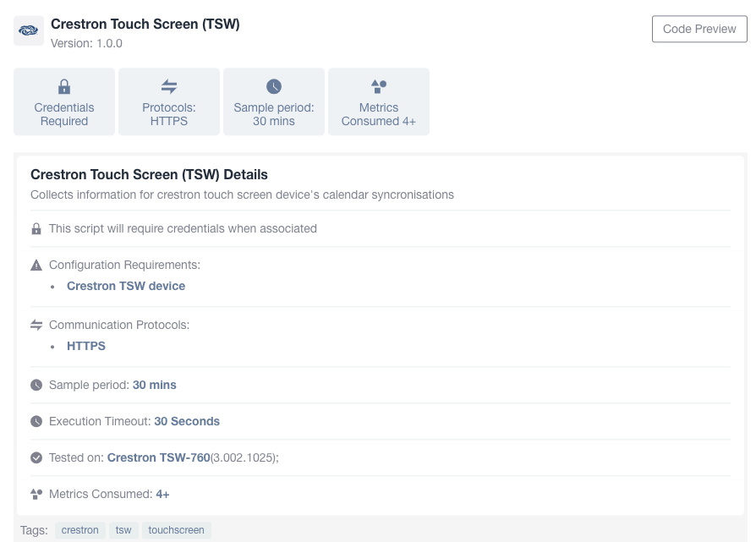Click the Version: 1.0.0 label
The width and height of the screenshot is (756, 542).
pyautogui.click(x=86, y=43)
